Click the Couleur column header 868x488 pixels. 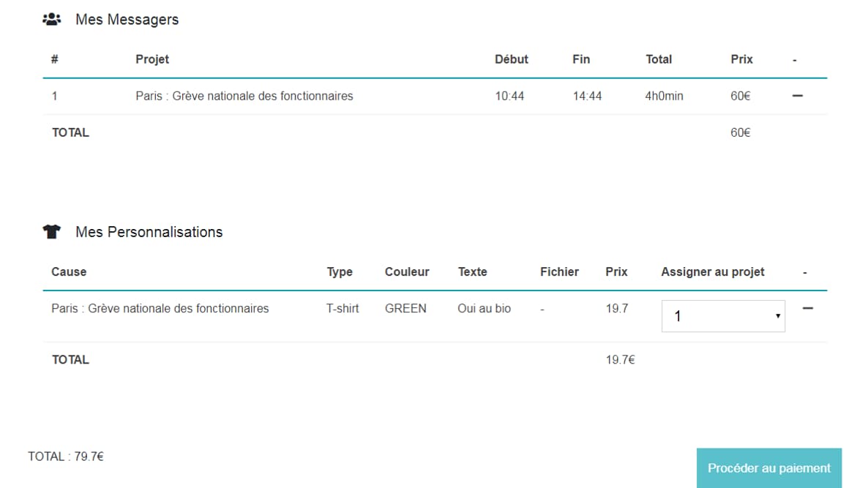(x=407, y=271)
